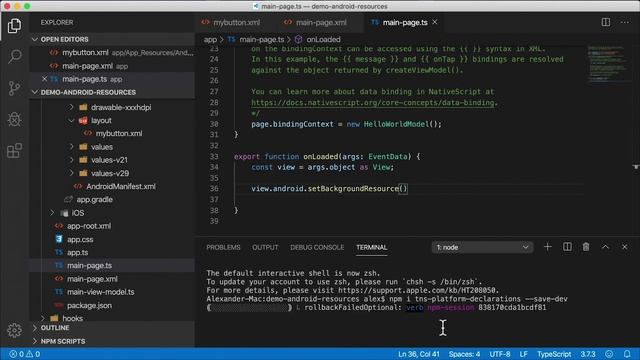This screenshot has width=640, height=360.
Task: Click the code minimap
Action: (607, 63)
